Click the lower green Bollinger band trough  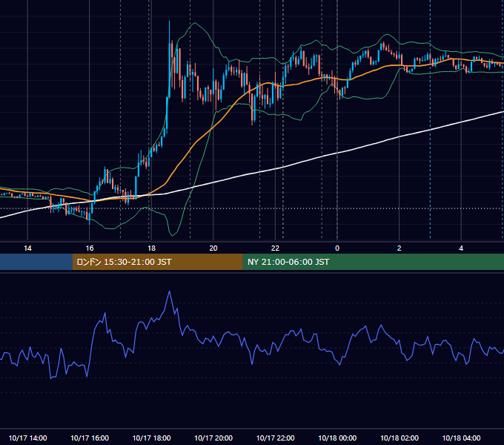pyautogui.click(x=173, y=234)
